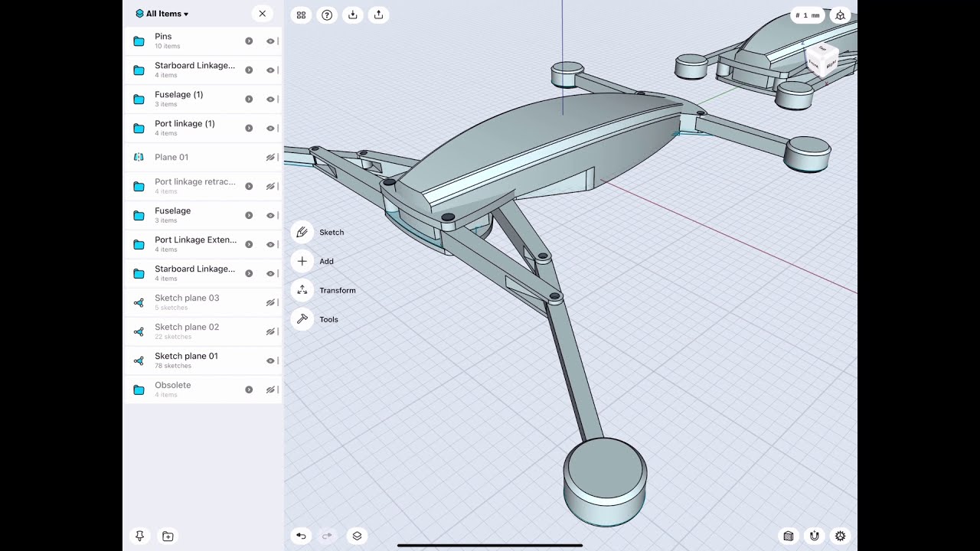Viewport: 980px width, 551px height.
Task: Toggle visibility of Fuselage (1)
Action: (x=270, y=99)
